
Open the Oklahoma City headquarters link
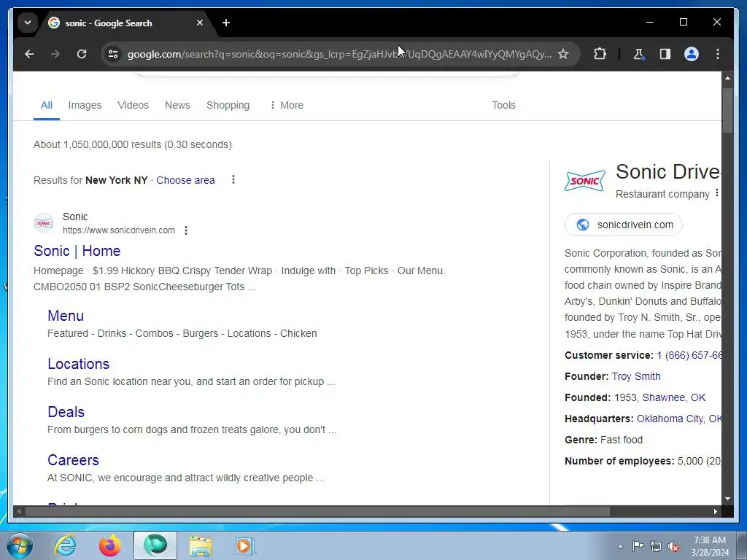679,419
